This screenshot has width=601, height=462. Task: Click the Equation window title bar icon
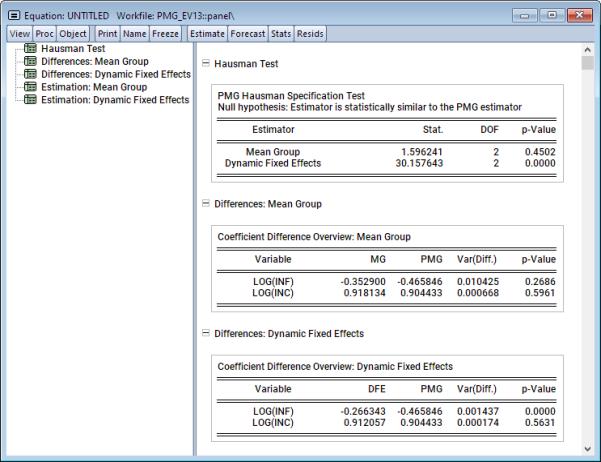pyautogui.click(x=13, y=14)
